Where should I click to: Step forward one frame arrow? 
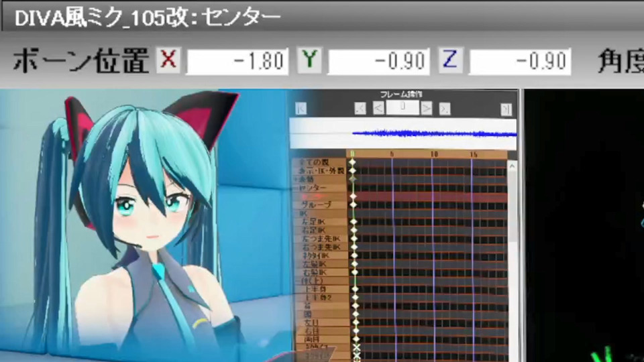(x=427, y=108)
